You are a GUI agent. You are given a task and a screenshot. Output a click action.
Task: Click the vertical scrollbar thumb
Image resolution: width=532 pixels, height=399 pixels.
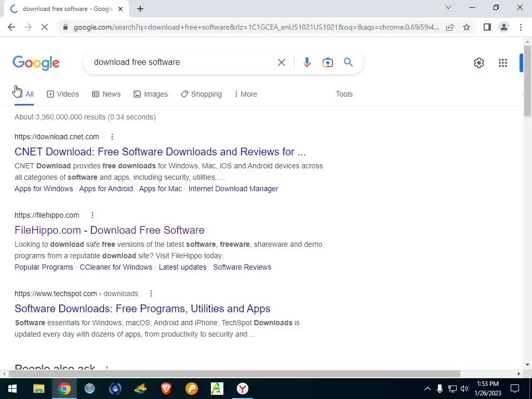(x=527, y=81)
